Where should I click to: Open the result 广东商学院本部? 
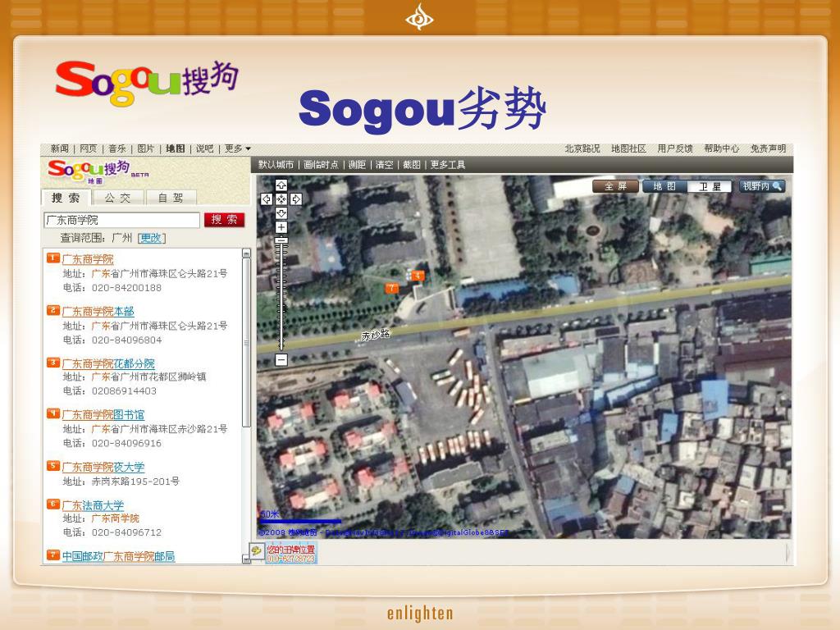click(x=98, y=311)
